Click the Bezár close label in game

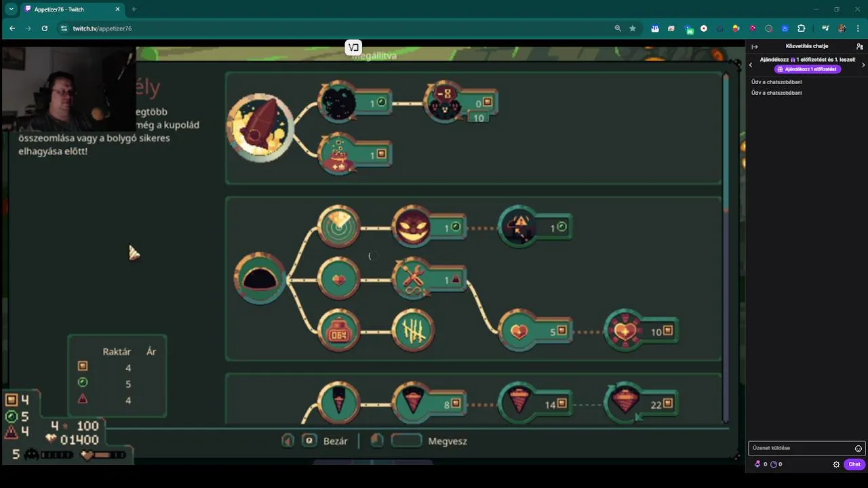coord(336,441)
